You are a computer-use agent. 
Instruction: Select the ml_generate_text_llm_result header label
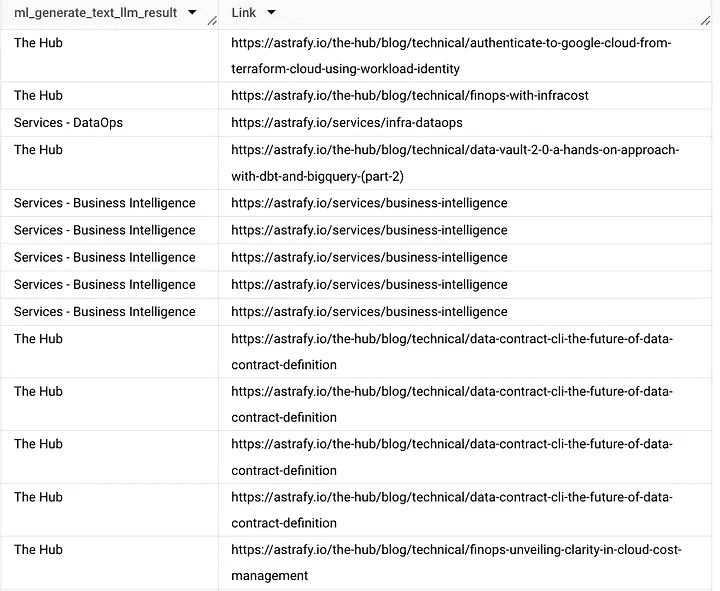[x=96, y=13]
